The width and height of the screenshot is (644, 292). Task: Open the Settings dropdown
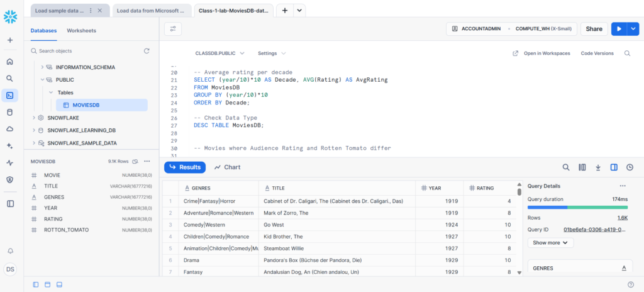point(272,53)
